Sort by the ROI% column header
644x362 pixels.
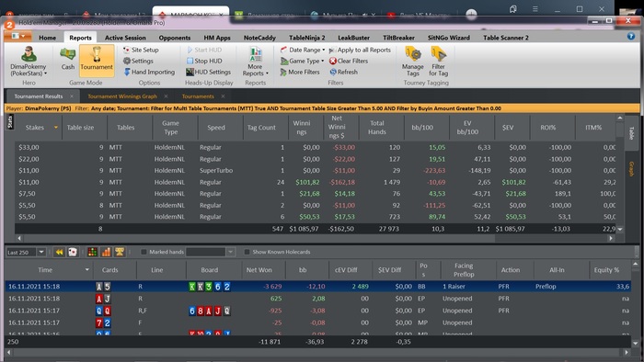[x=548, y=128]
